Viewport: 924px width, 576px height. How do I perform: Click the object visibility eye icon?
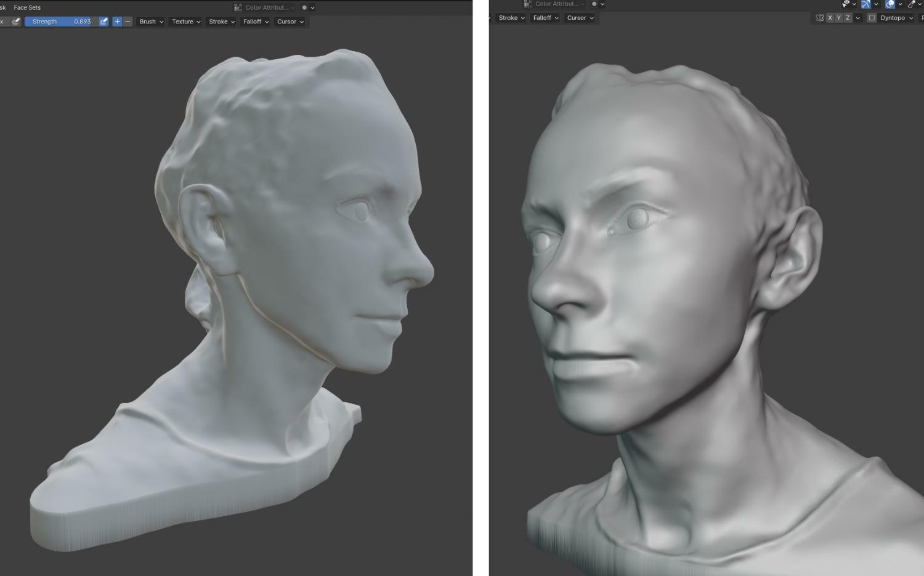point(846,4)
